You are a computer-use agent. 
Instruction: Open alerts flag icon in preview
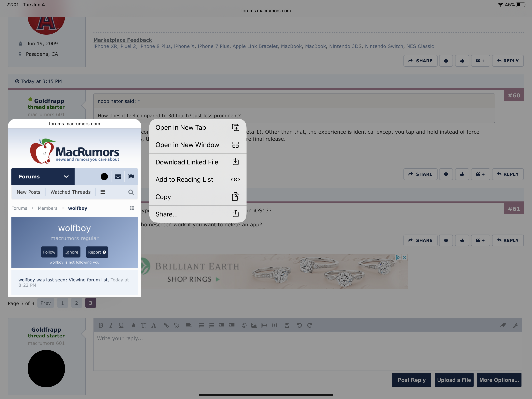coord(131,177)
